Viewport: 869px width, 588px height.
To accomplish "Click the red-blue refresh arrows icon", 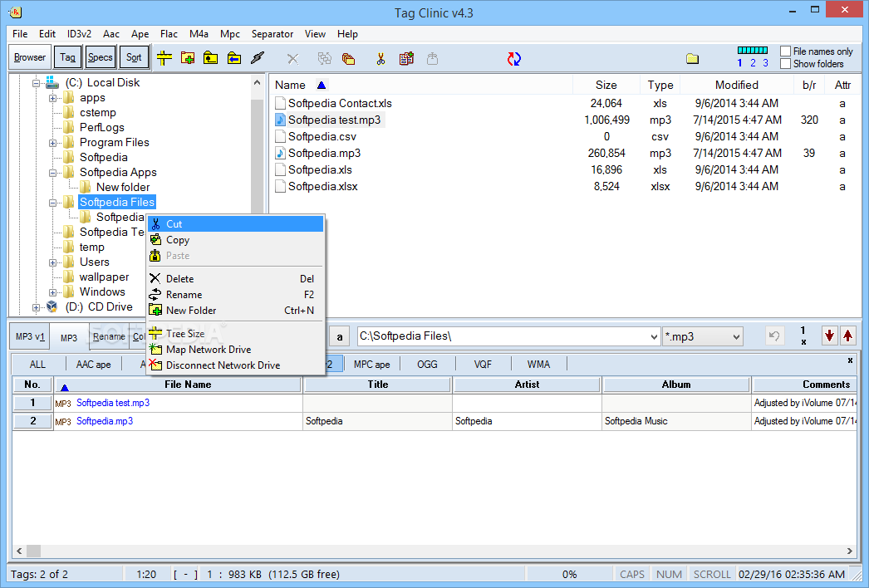I will click(513, 59).
